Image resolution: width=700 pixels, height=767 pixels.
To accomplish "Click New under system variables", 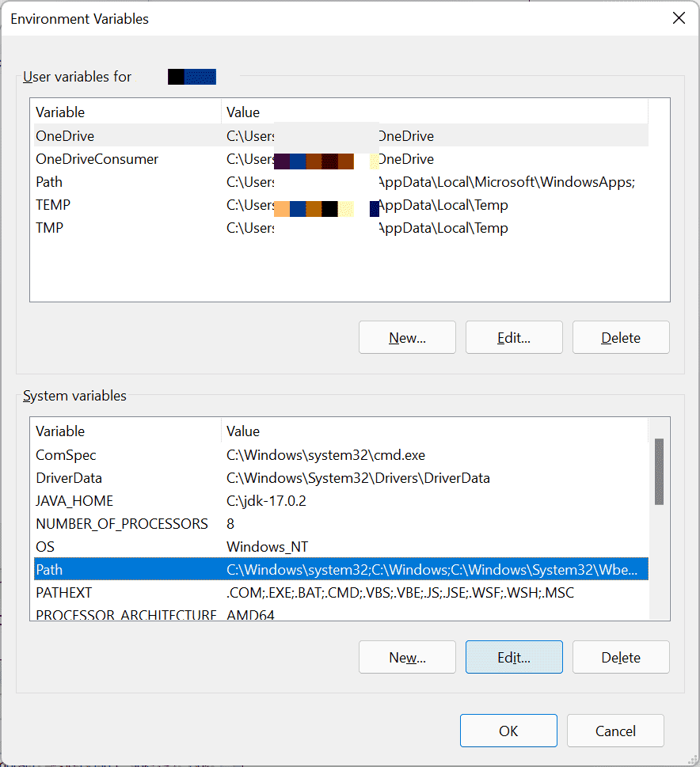I will point(407,657).
